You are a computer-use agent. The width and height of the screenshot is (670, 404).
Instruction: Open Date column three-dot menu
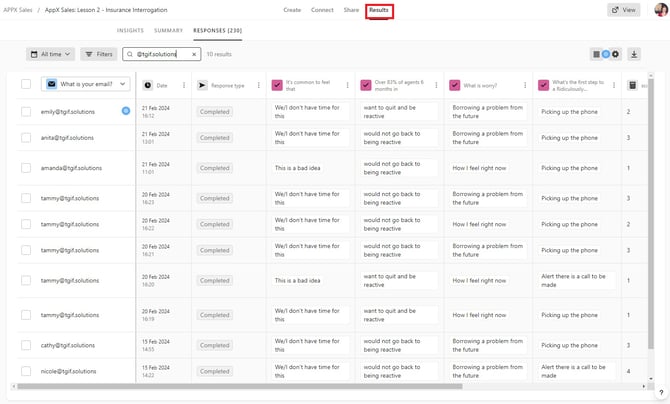184,86
